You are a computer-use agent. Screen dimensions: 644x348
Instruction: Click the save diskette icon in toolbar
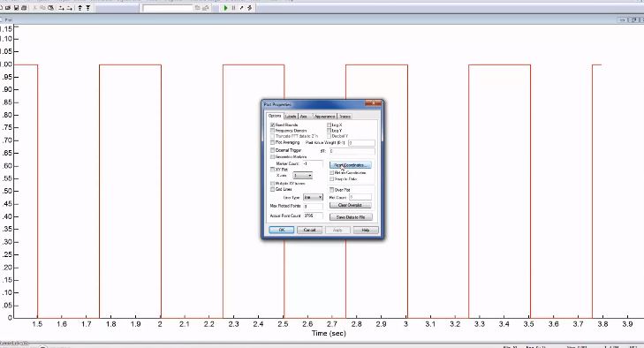pos(17,8)
